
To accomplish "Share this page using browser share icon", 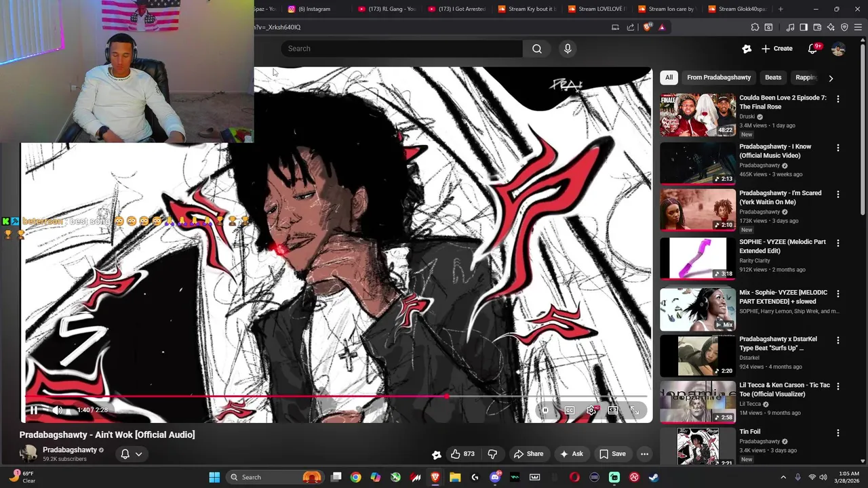I will click(631, 27).
